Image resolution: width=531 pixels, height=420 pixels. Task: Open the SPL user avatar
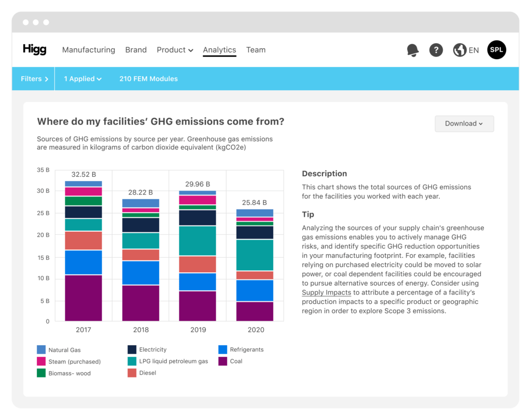pyautogui.click(x=496, y=50)
